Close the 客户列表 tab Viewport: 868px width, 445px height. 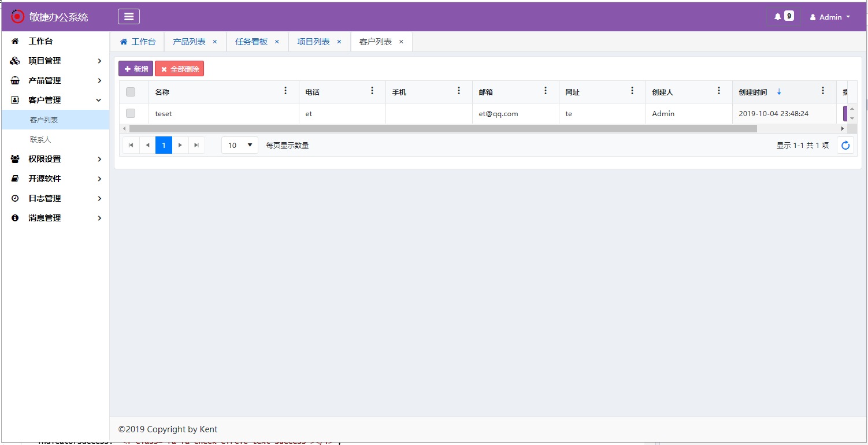[401, 42]
